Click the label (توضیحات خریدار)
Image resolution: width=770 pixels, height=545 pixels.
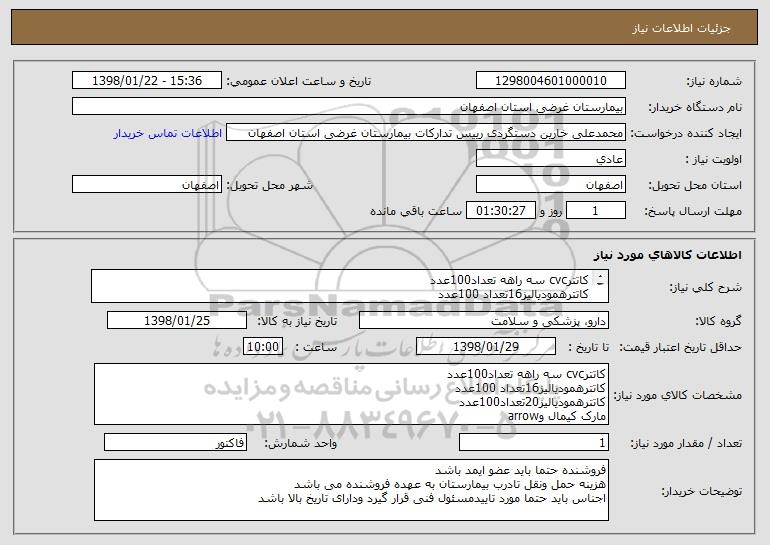tap(701, 491)
